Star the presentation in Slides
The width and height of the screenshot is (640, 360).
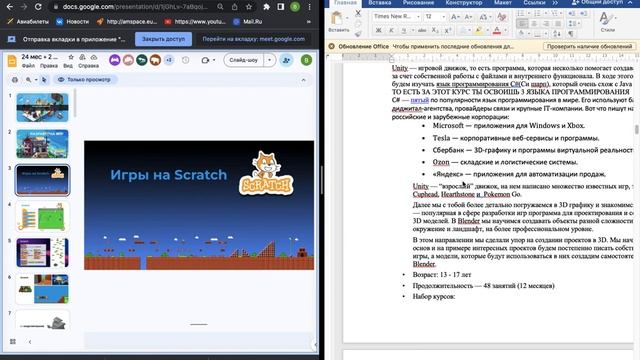71,57
